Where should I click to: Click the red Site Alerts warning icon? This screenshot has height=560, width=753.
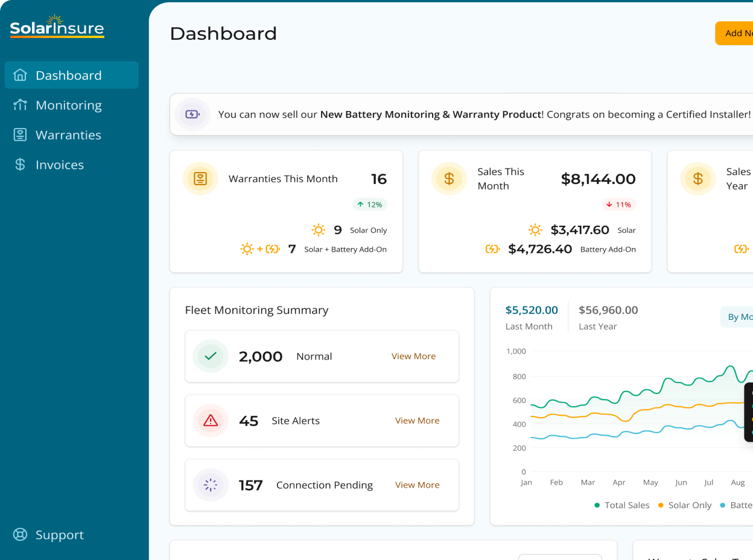tap(211, 421)
